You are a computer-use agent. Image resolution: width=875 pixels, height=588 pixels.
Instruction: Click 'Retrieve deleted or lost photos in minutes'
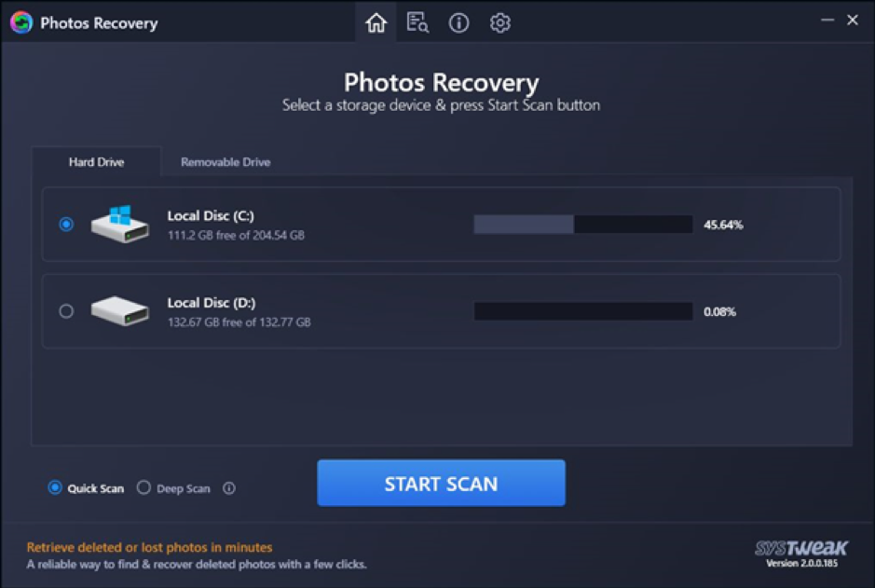(x=149, y=547)
